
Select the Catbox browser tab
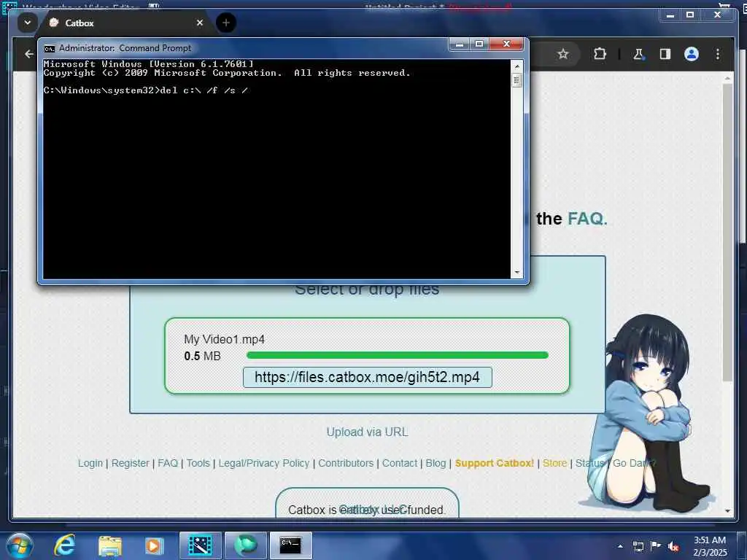click(x=125, y=23)
